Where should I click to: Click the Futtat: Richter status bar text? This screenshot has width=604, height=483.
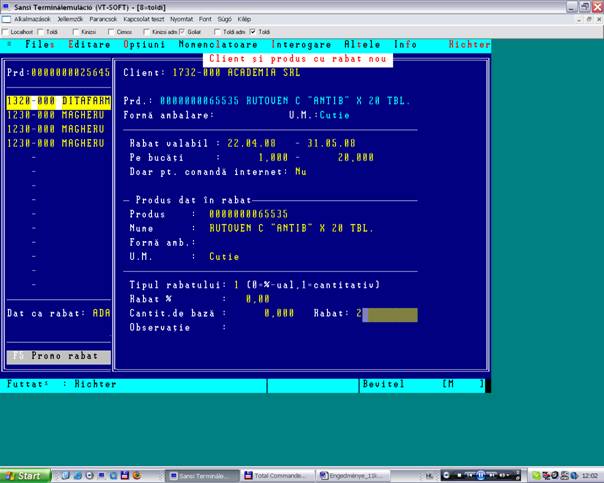(x=62, y=384)
